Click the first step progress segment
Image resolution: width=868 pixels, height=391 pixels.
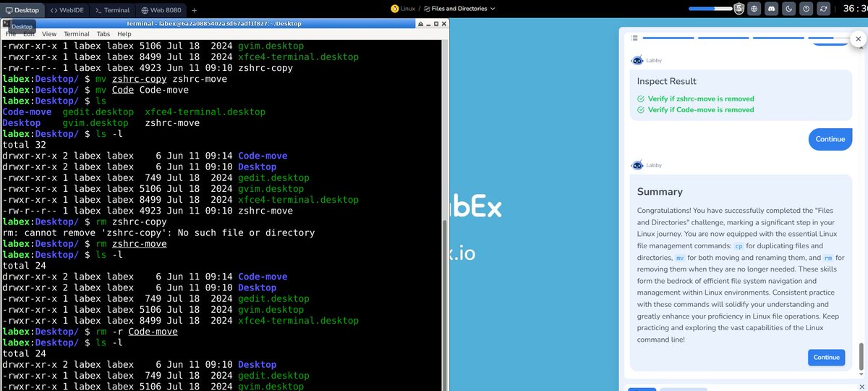click(668, 38)
